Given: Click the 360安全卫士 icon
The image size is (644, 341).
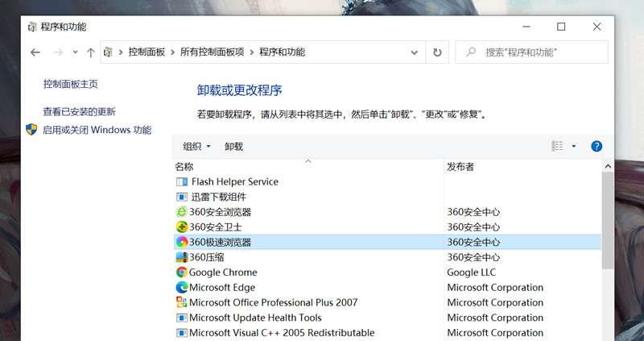Looking at the screenshot, I should tap(182, 227).
